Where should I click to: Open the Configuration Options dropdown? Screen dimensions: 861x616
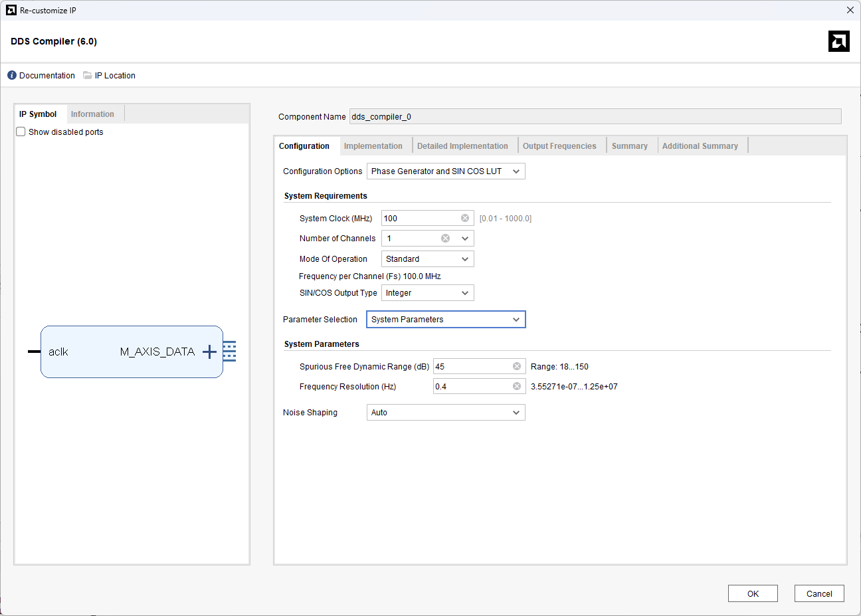pyautogui.click(x=446, y=171)
